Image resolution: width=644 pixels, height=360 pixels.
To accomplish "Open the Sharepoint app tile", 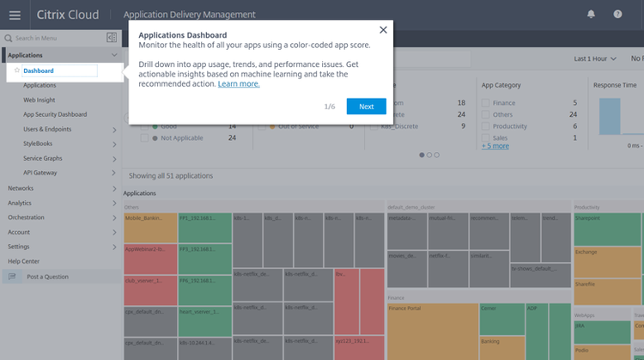I will click(x=607, y=229).
